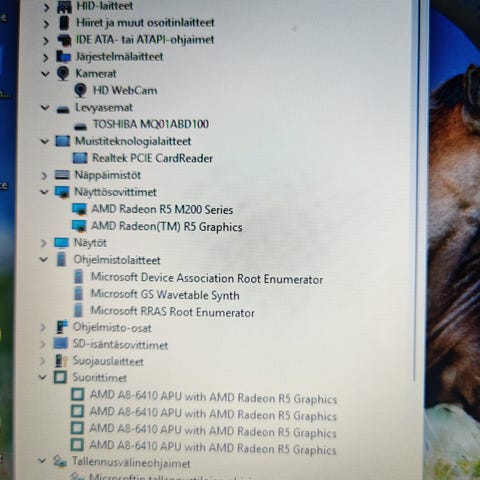Collapse the Muistiteknologialaitteet category
The image size is (480, 480).
[x=45, y=142]
